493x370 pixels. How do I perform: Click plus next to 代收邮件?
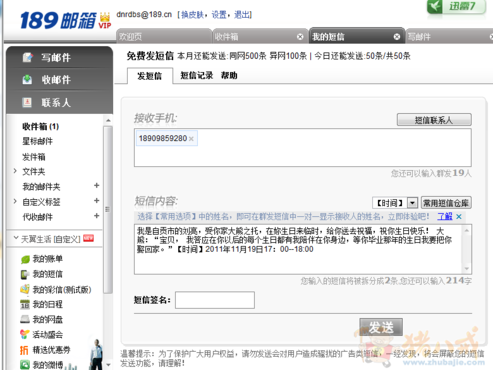(97, 216)
